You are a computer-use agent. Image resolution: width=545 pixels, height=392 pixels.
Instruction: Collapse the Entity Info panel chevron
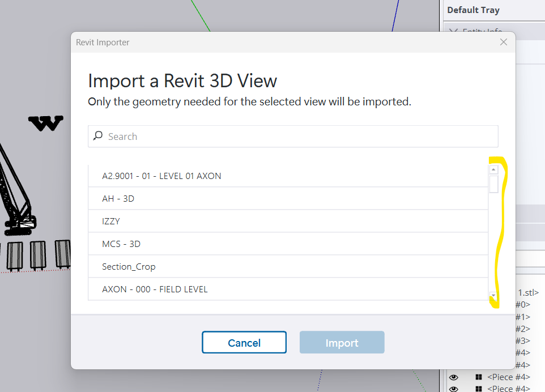453,31
